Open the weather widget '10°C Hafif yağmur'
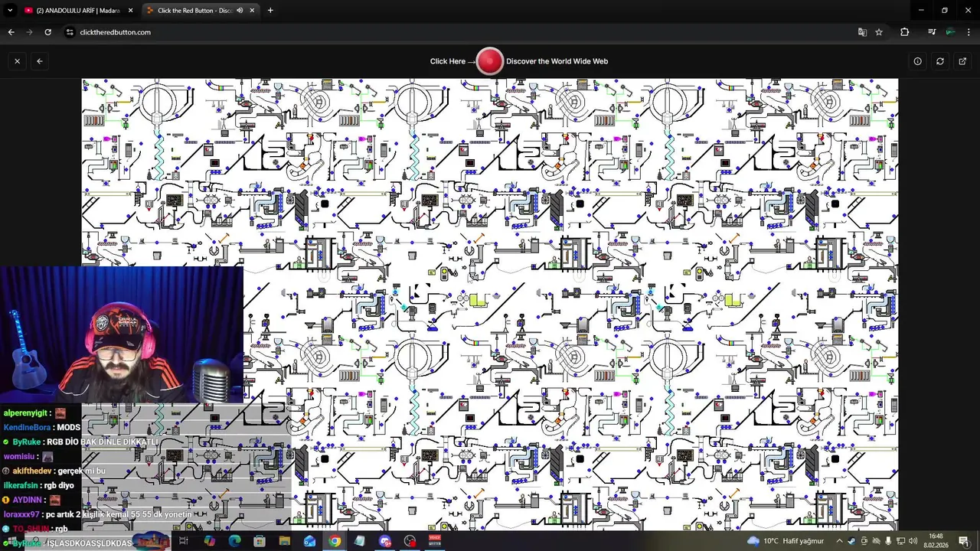Screen dimensions: 980x551 pos(786,541)
